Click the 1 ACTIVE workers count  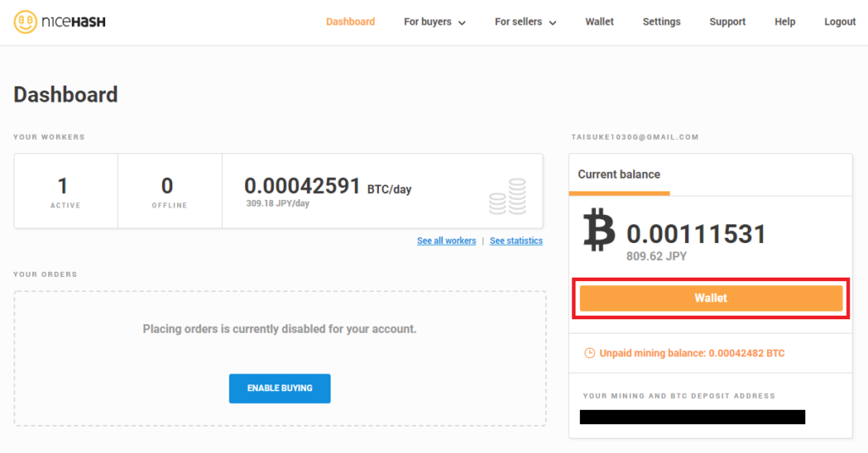[65, 191]
